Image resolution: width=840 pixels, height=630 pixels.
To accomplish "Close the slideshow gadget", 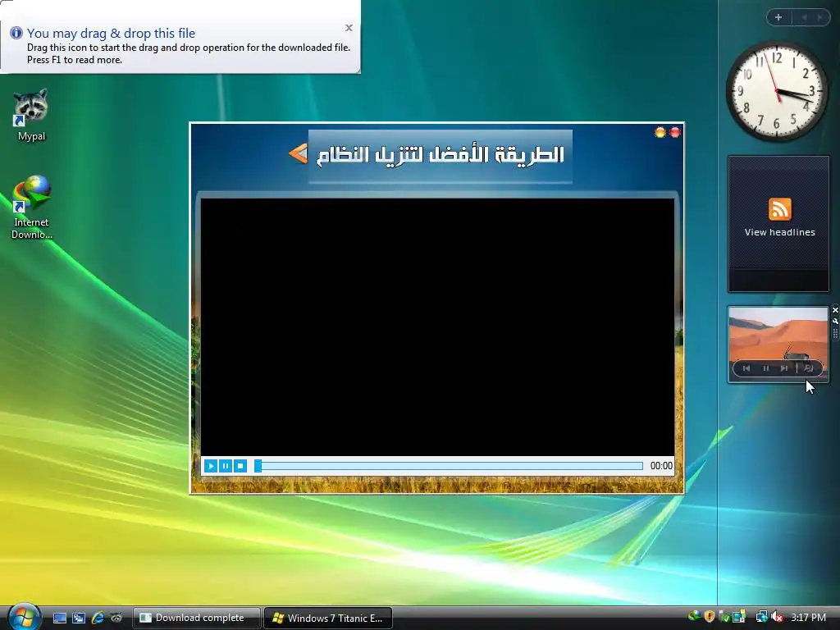I will tap(835, 310).
